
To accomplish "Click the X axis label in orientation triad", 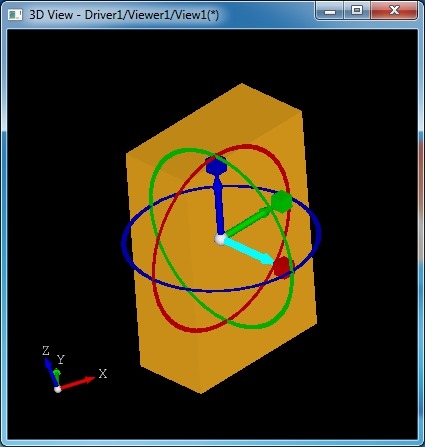I will (103, 374).
